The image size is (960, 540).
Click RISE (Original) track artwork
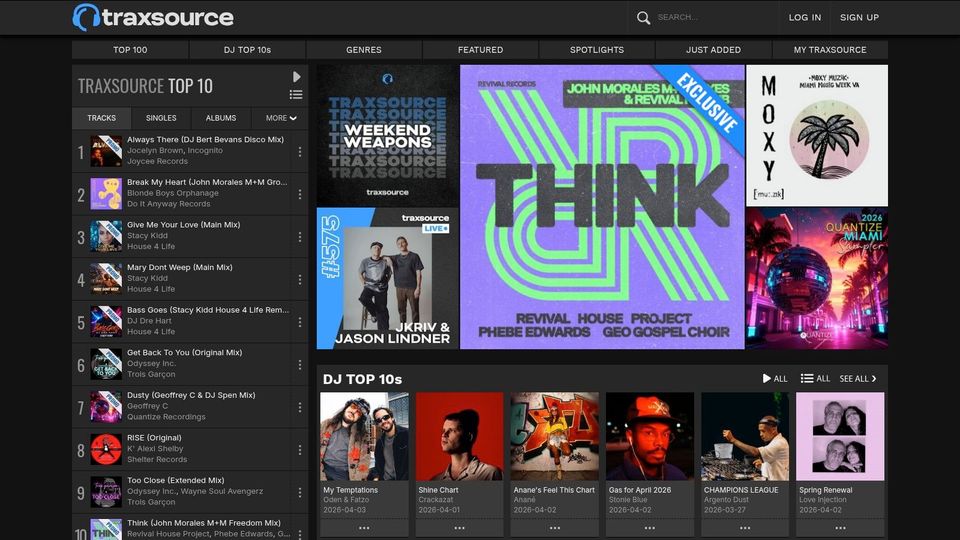106,449
